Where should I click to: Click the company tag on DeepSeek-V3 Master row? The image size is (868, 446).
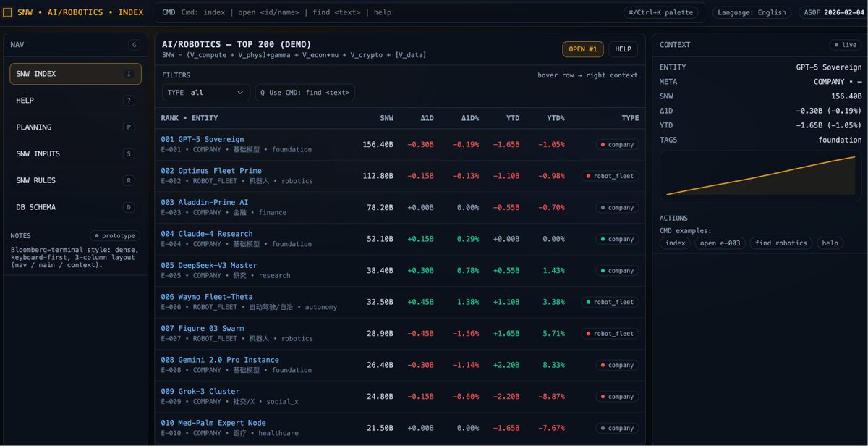[617, 271]
